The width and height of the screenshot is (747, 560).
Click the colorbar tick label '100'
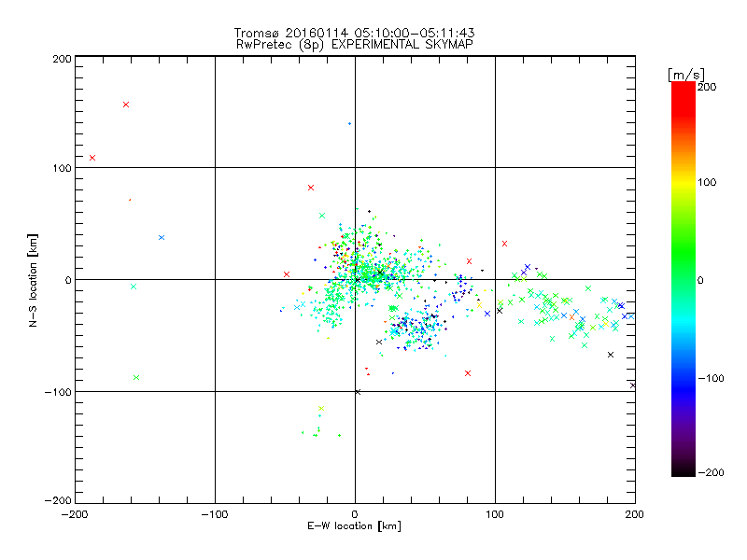707,182
